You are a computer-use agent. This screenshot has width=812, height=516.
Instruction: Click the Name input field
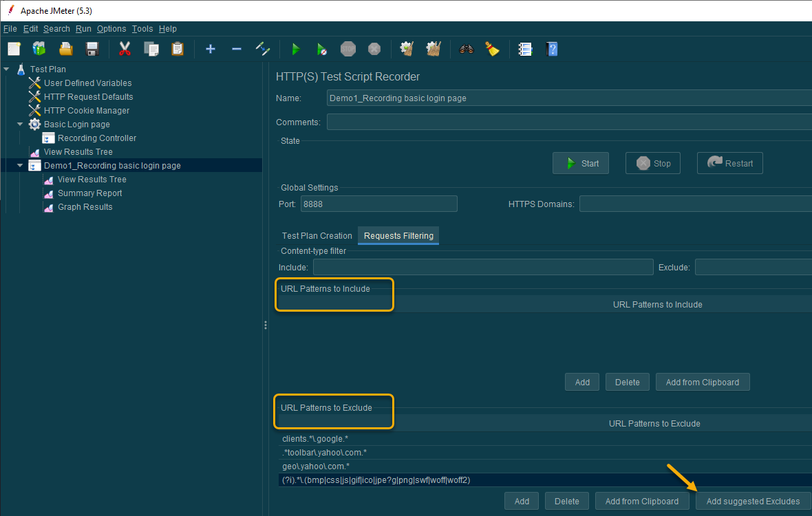[569, 98]
